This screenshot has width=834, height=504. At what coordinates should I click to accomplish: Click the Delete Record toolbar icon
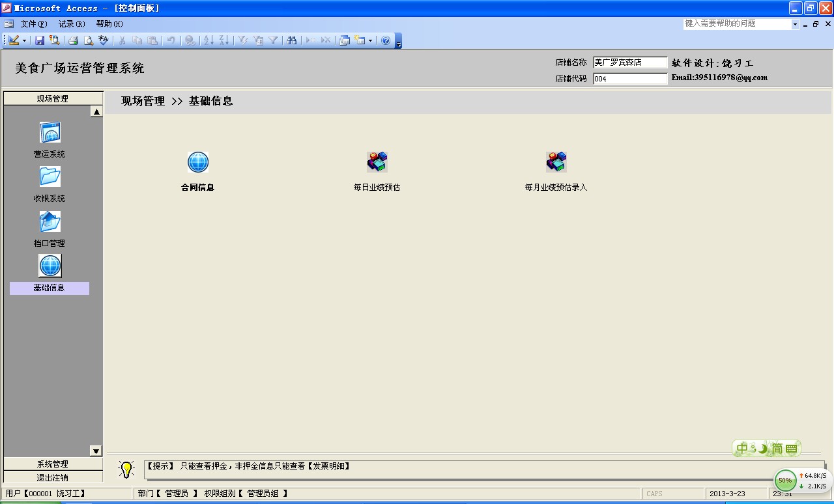tap(326, 40)
